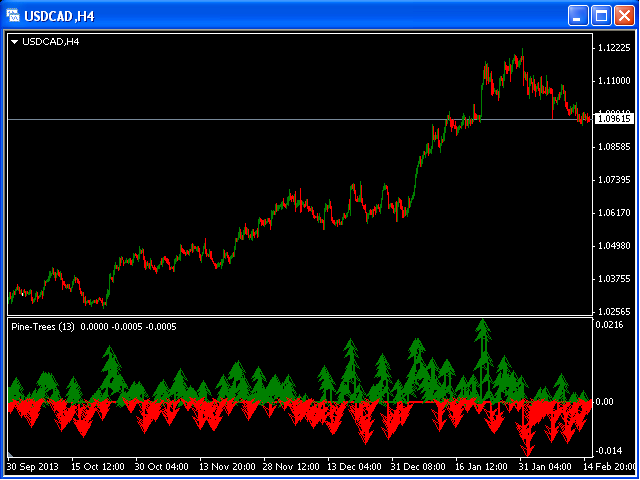Click the 30 Sep 2013 date label

coord(33,467)
